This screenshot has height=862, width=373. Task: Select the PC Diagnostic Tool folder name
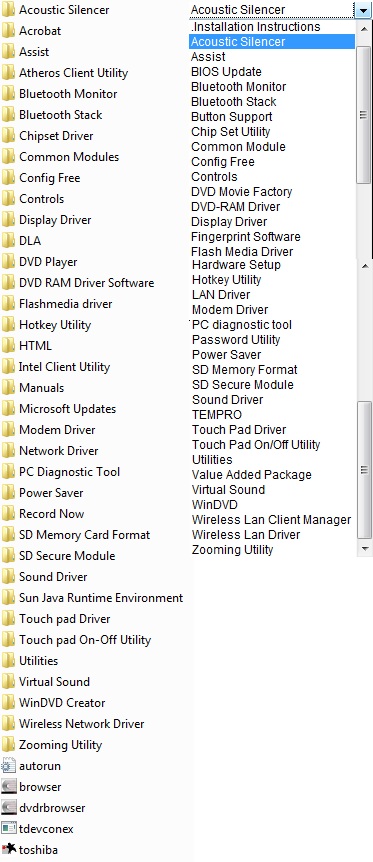69,472
